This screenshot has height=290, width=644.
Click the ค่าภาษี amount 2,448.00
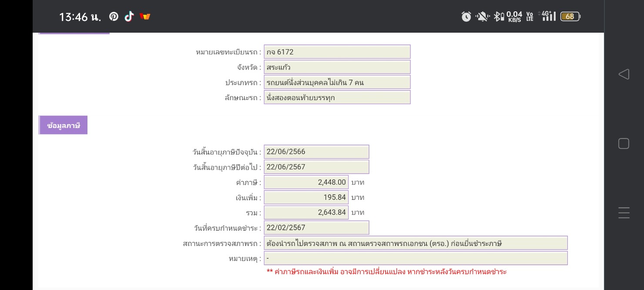click(306, 182)
